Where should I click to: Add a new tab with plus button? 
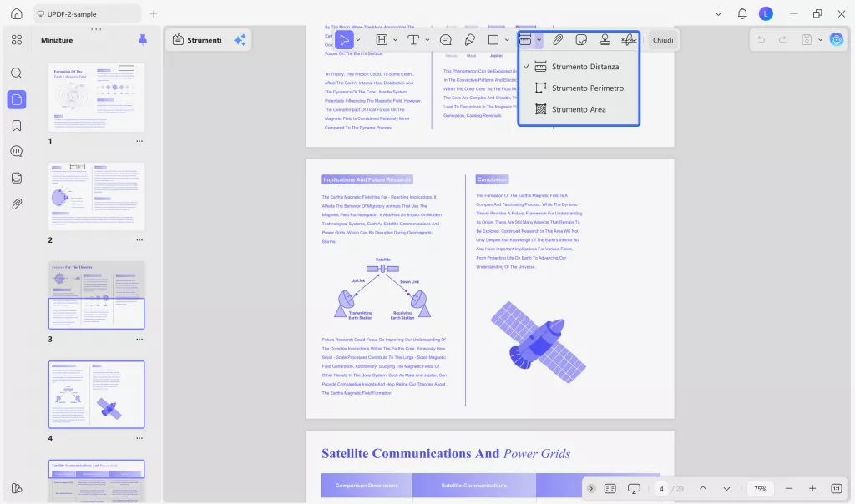(154, 13)
